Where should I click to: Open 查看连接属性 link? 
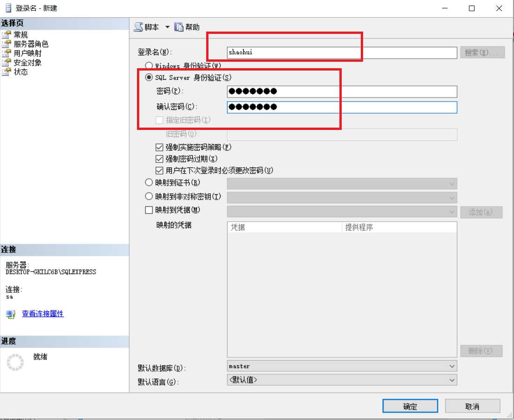[x=43, y=314]
